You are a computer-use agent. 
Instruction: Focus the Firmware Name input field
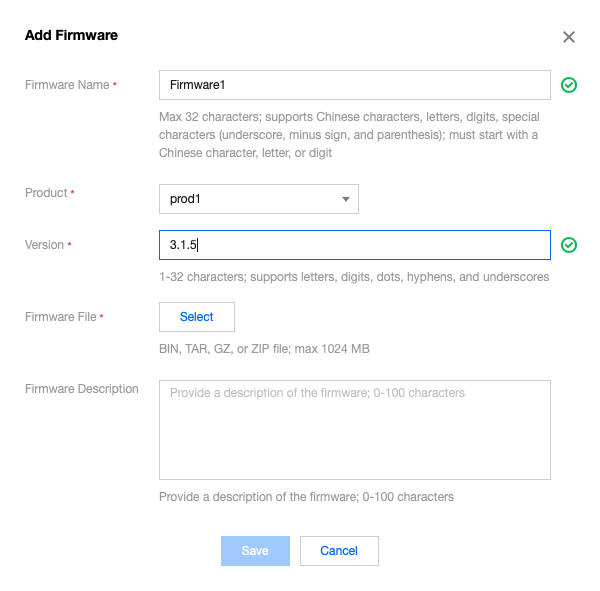355,85
